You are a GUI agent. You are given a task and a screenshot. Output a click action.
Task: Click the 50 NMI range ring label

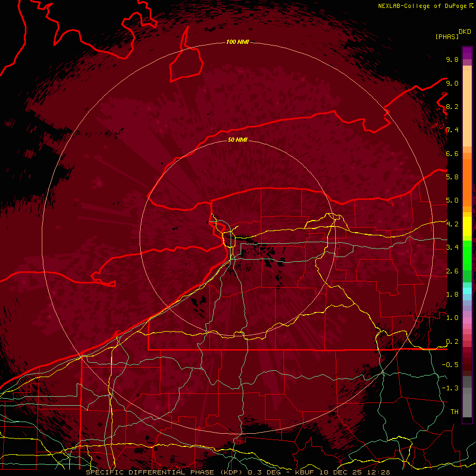pos(237,140)
